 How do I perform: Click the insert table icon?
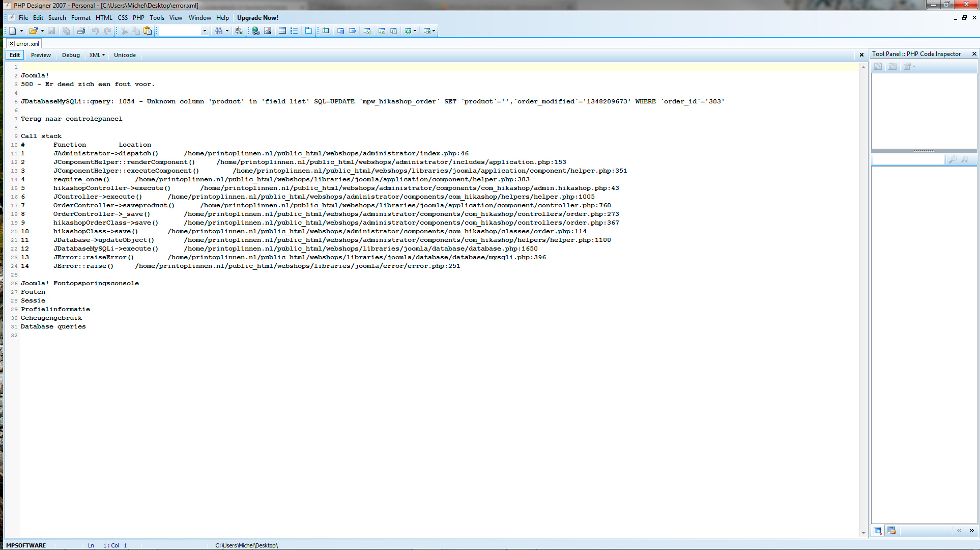coord(282,31)
